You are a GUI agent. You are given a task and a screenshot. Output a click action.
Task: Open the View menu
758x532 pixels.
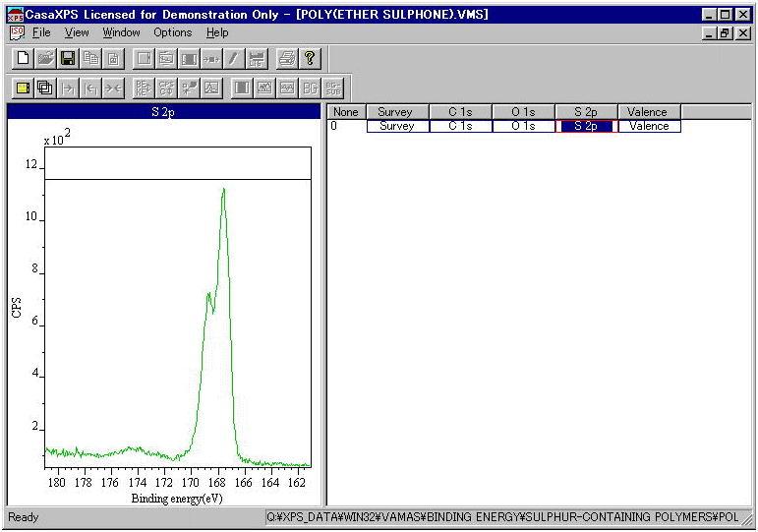point(77,32)
